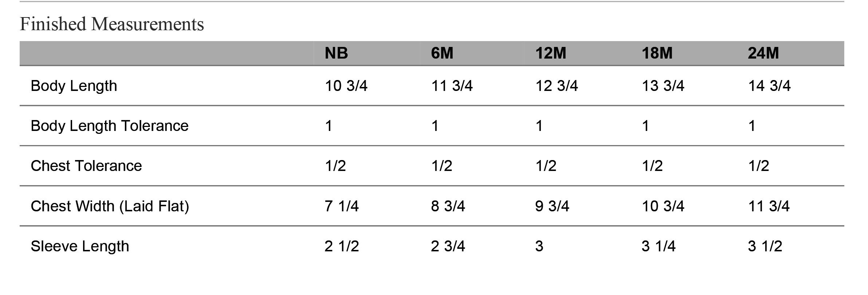Select 6M Chest Width value 8 3/4
Viewport: 868px width, 295px height.
pos(448,206)
